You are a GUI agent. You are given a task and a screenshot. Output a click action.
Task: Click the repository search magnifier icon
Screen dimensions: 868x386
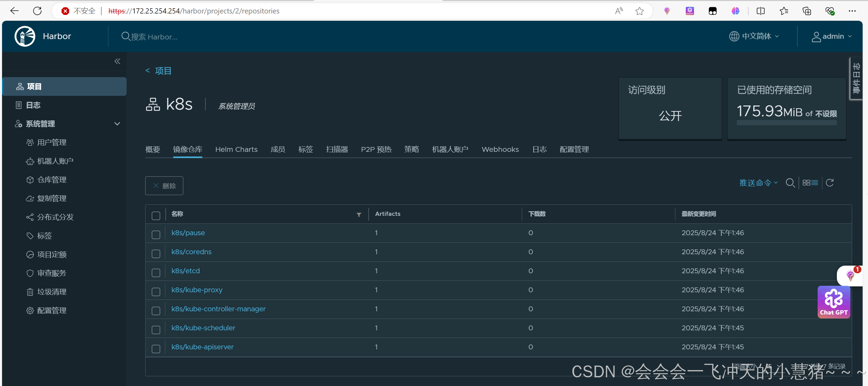point(790,183)
